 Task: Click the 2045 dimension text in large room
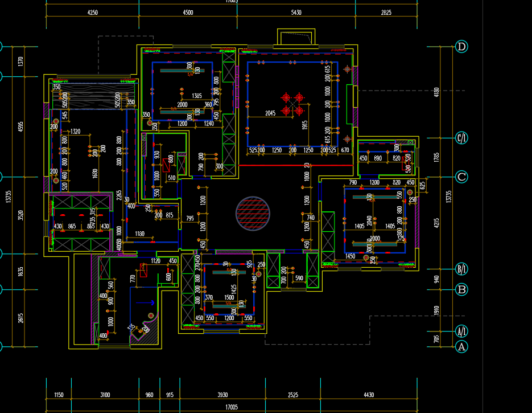coord(270,113)
